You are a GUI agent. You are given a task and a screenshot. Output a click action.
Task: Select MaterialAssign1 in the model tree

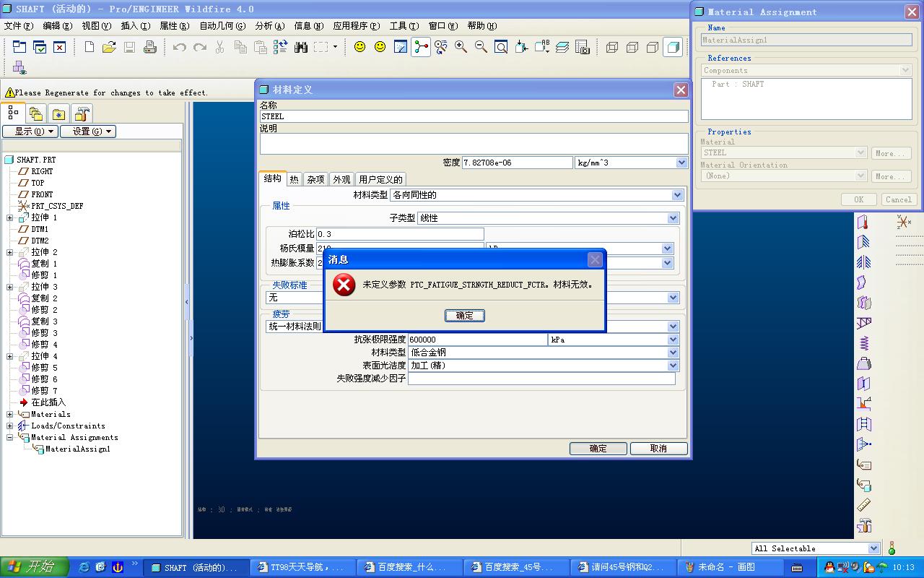(x=77, y=449)
